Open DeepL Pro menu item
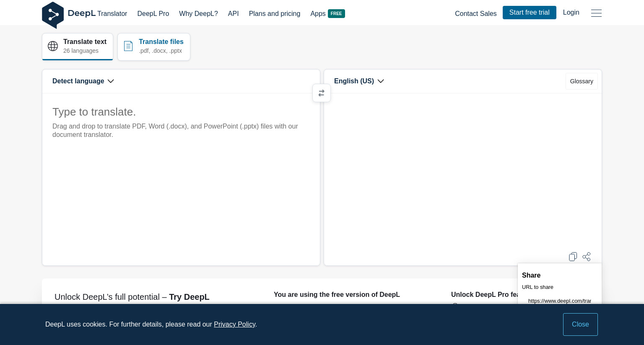 point(153,13)
